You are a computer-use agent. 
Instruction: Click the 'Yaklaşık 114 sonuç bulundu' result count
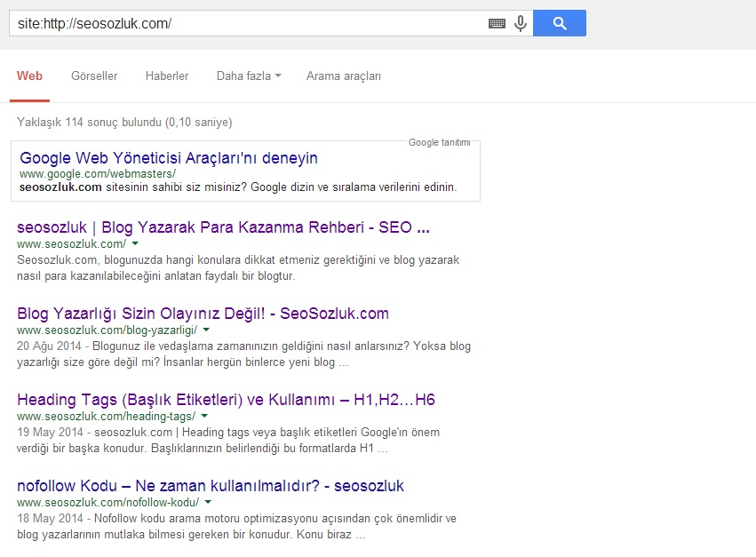(x=124, y=122)
